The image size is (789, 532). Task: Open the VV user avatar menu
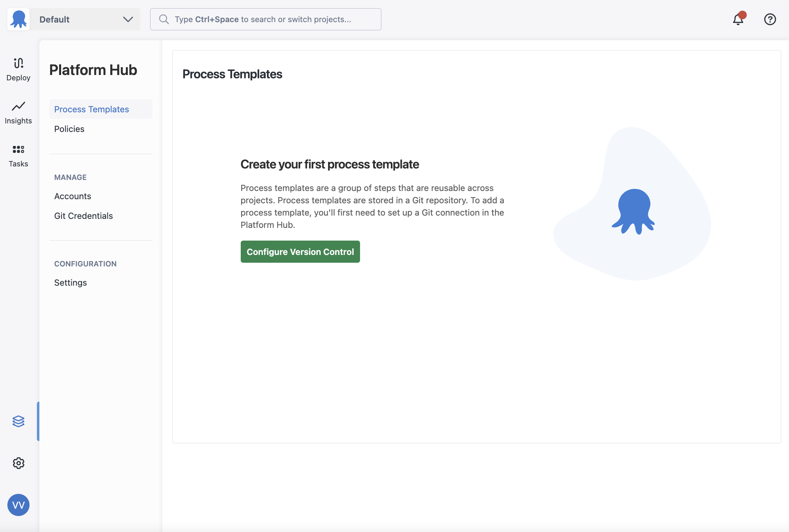click(x=18, y=505)
